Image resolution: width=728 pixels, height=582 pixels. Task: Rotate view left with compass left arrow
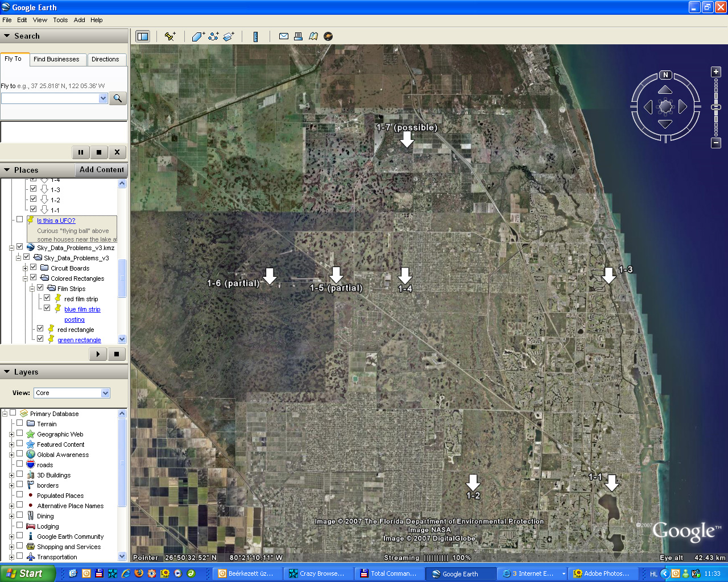pyautogui.click(x=648, y=107)
